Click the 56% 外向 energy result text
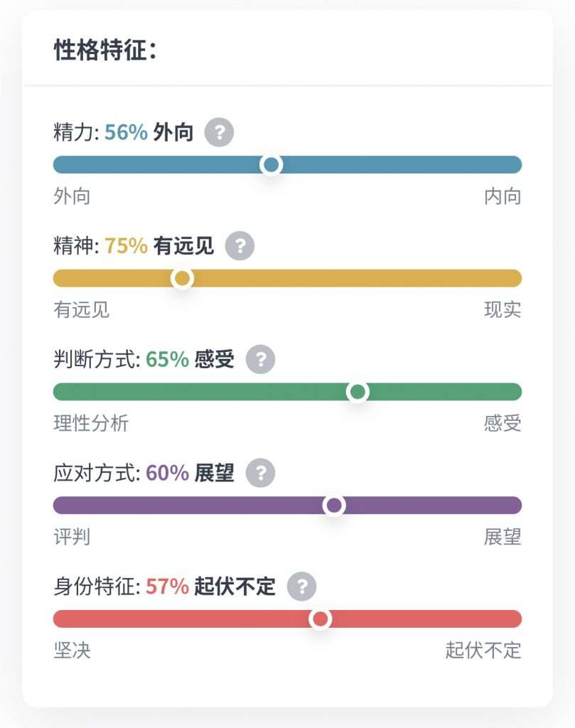 149,132
